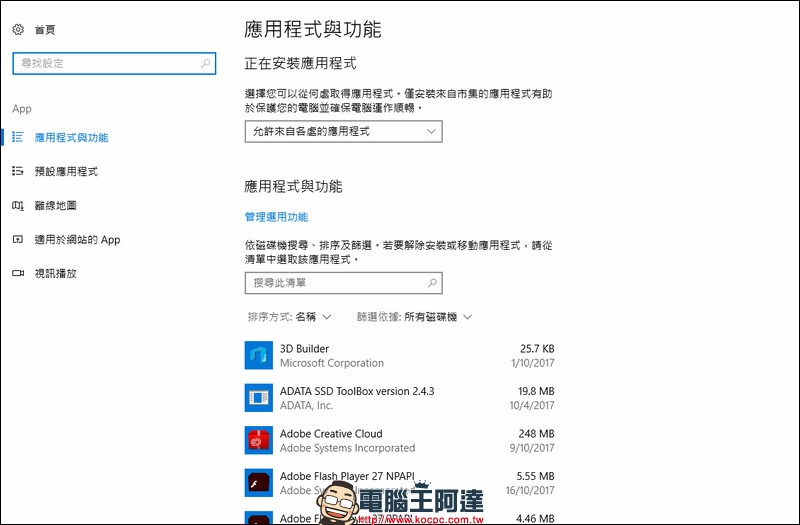The width and height of the screenshot is (800, 525).
Task: Open 預設應用程式 in the sidebar
Action: point(66,171)
